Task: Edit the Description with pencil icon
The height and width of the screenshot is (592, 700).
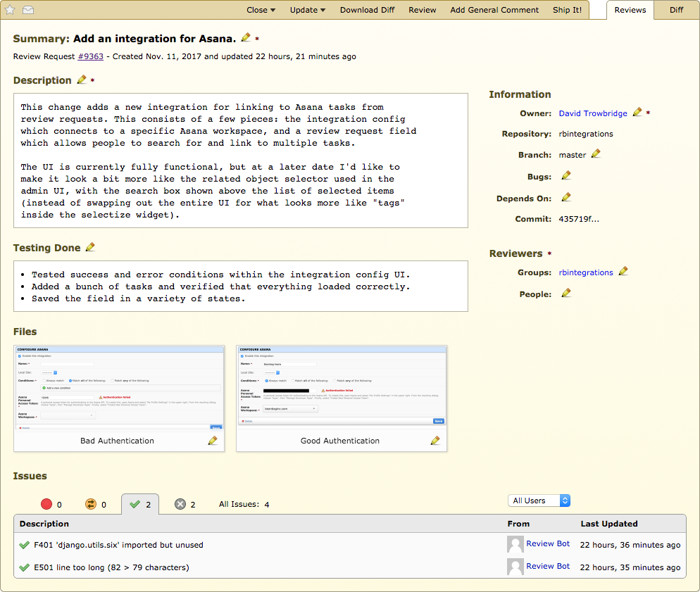Action: click(x=81, y=80)
